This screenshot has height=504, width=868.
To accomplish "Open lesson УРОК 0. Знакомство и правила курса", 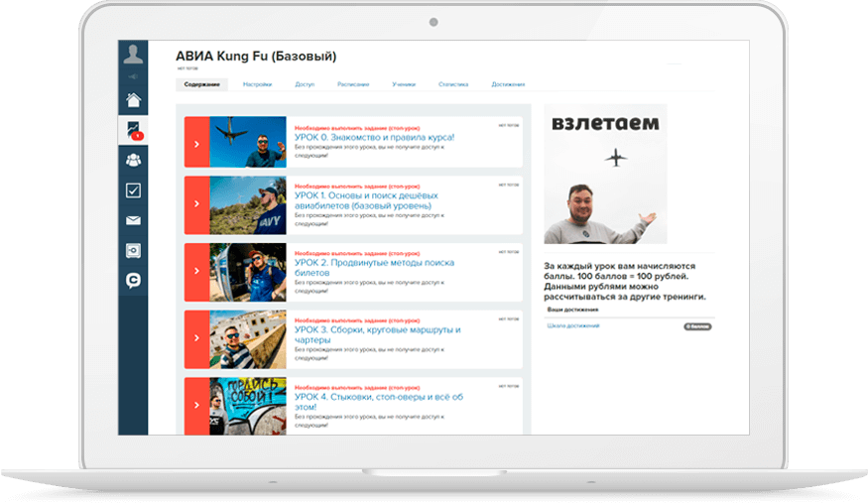I will click(x=374, y=137).
